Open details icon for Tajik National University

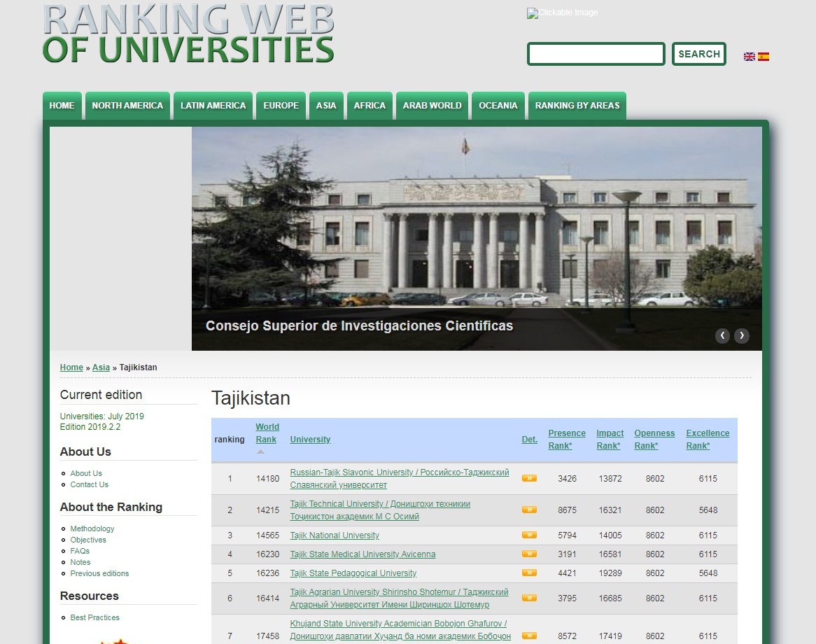click(529, 535)
